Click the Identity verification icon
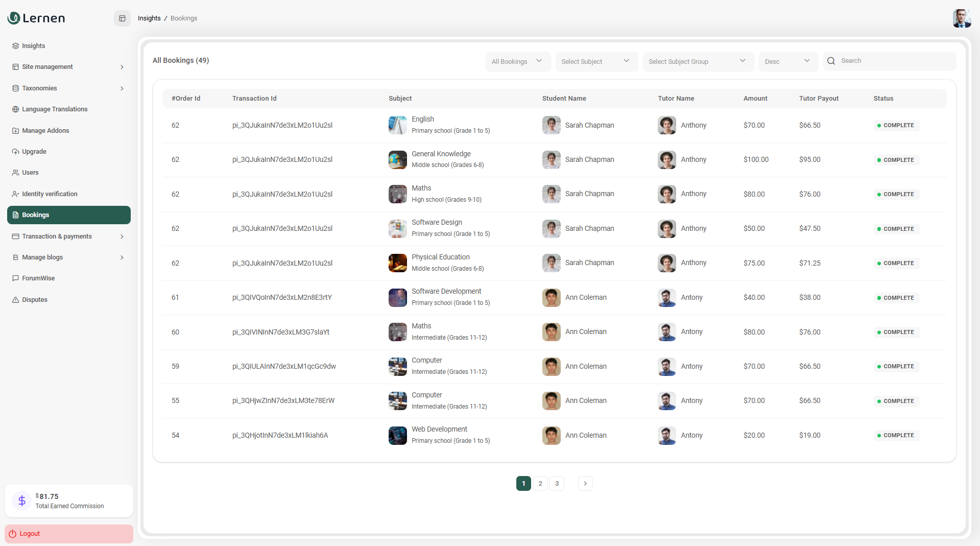The width and height of the screenshot is (980, 546). click(15, 194)
